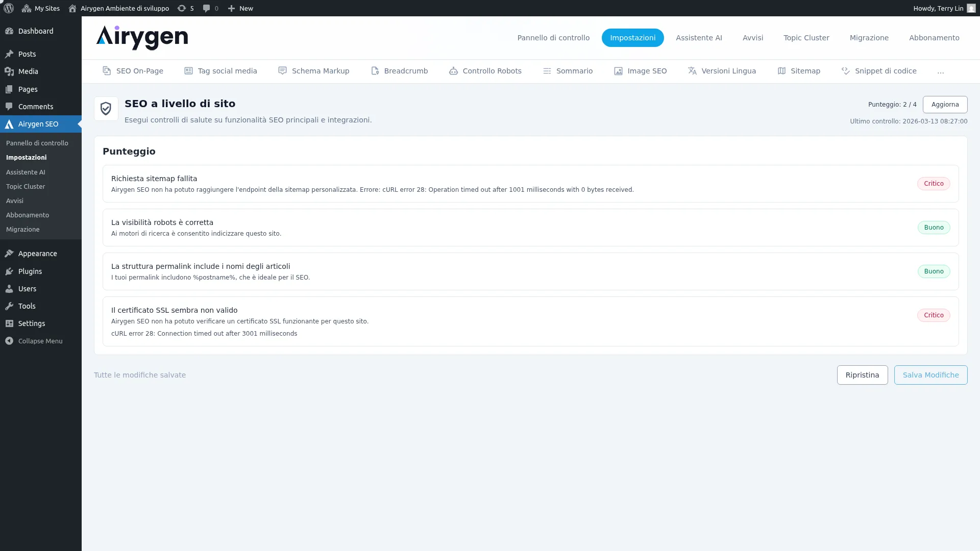Switch to Pannello di controllo tab
Viewport: 980px width, 551px height.
553,38
